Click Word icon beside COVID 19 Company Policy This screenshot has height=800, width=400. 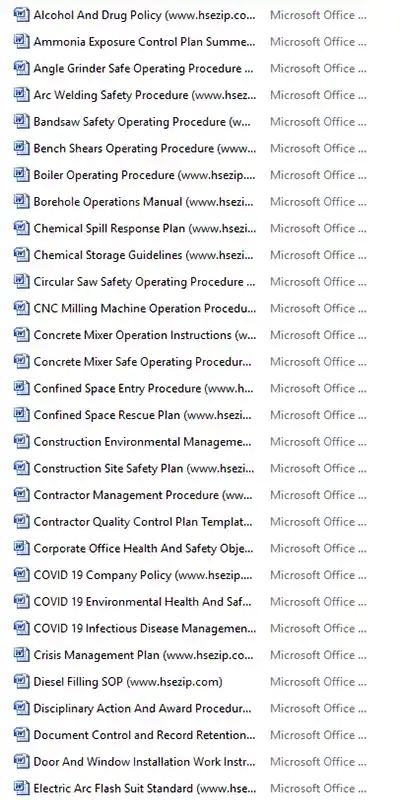(x=21, y=574)
